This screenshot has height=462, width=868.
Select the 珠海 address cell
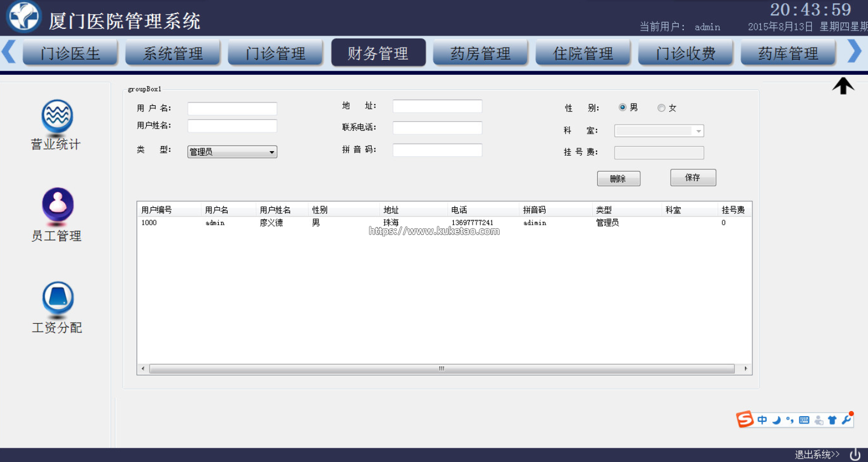click(391, 223)
